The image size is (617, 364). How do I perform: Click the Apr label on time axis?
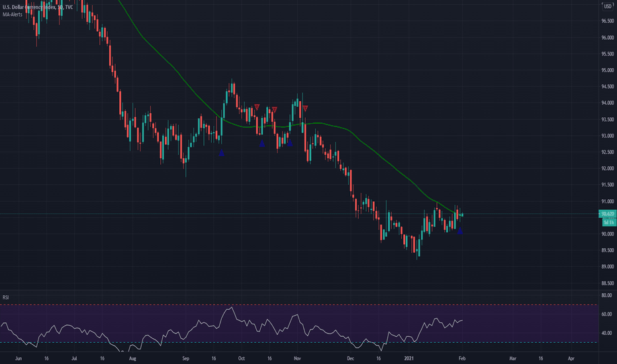[571, 359]
